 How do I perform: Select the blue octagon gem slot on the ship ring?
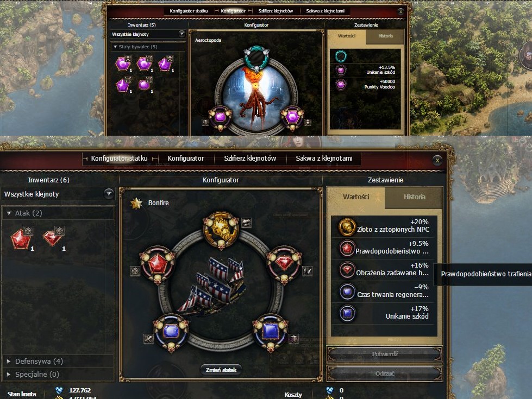(171, 332)
